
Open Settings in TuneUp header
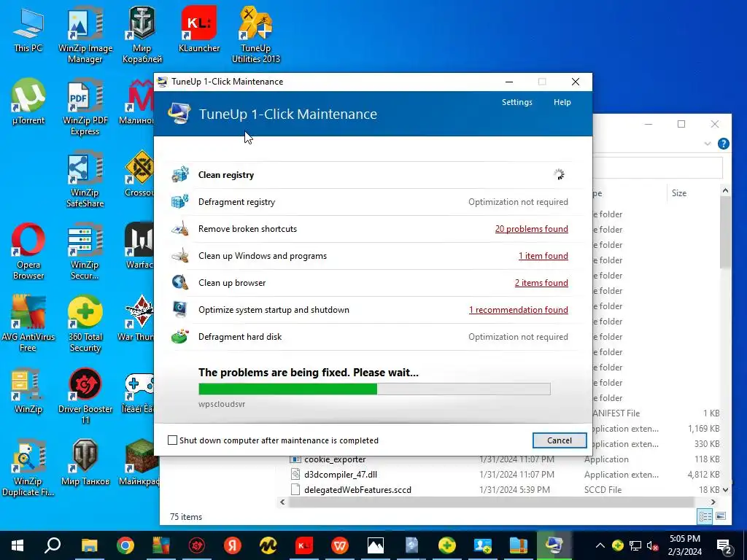pyautogui.click(x=517, y=102)
